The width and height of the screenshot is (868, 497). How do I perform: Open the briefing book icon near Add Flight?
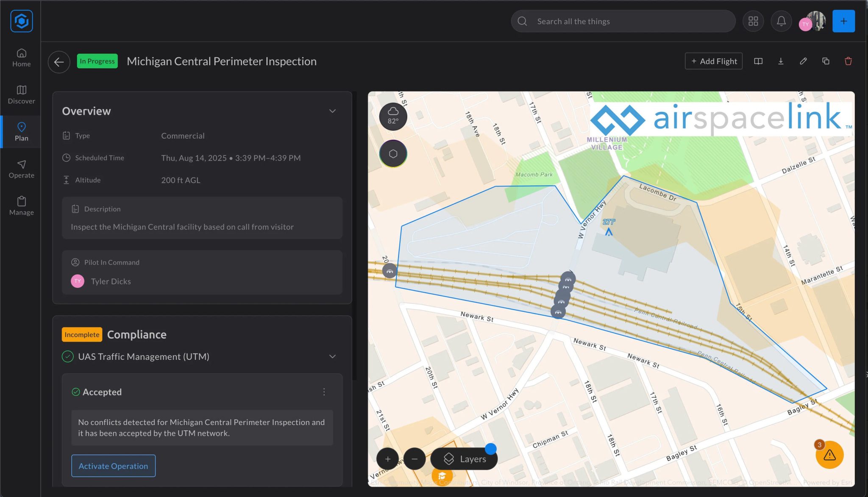pyautogui.click(x=758, y=61)
